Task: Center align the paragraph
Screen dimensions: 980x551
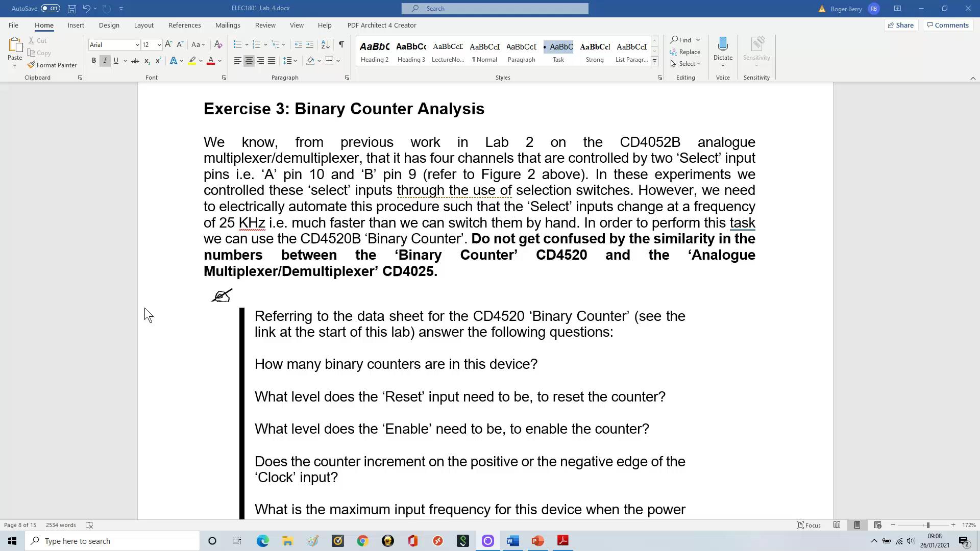Action: coord(249,61)
